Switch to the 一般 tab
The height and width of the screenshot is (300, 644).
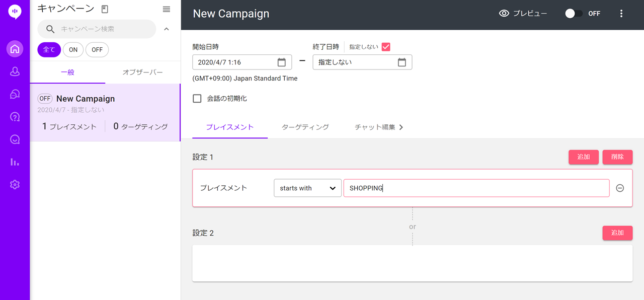[67, 72]
